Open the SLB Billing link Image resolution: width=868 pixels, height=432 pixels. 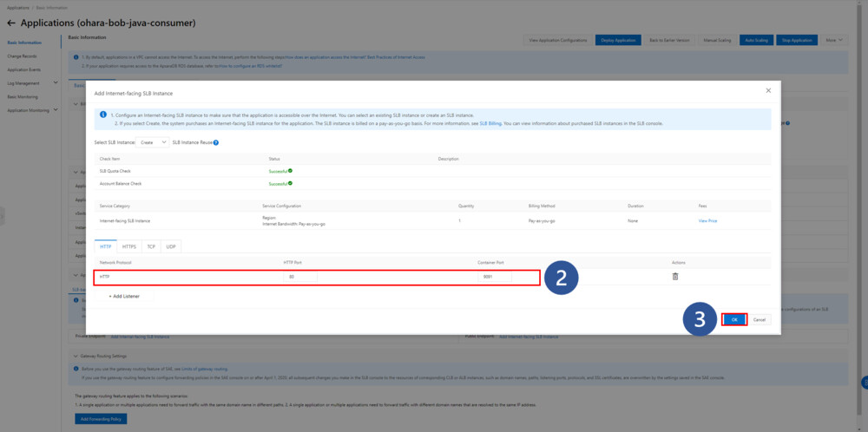click(490, 123)
